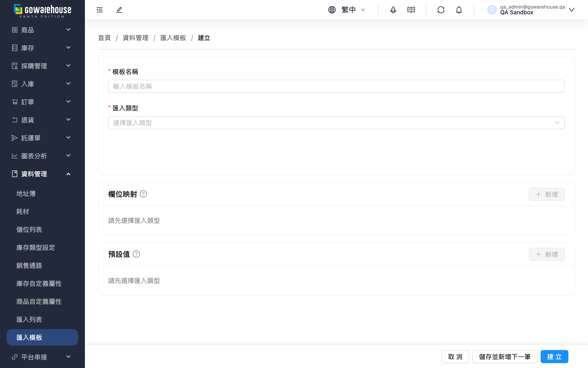Click the 平台串接 link icon in the sidebar
The width and height of the screenshot is (588, 368).
pyautogui.click(x=14, y=357)
